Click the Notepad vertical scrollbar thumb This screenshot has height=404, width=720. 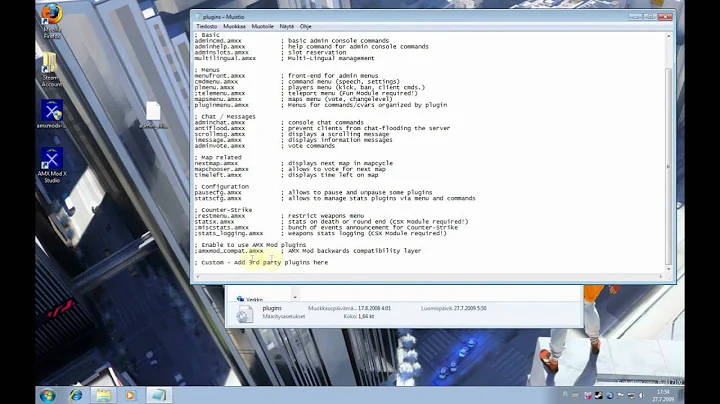(669, 167)
